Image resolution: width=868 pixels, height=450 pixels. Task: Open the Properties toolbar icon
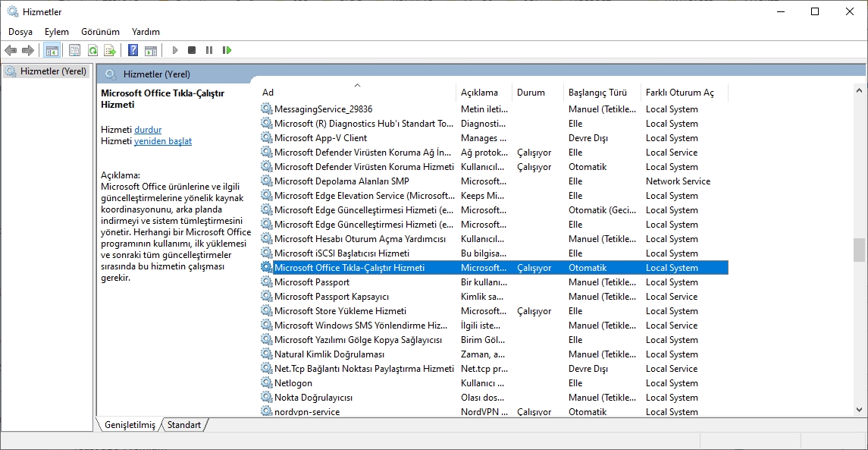(x=74, y=50)
